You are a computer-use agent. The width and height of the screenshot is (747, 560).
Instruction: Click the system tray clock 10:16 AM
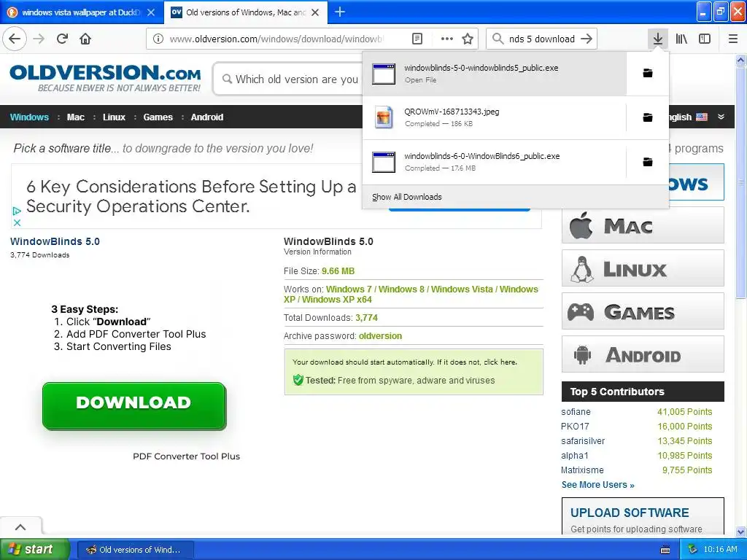pos(720,549)
